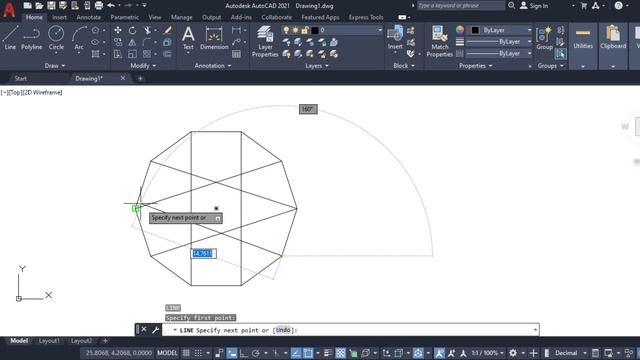Click the MODEL space button in status bar
This screenshot has height=360, width=640.
coord(167,353)
